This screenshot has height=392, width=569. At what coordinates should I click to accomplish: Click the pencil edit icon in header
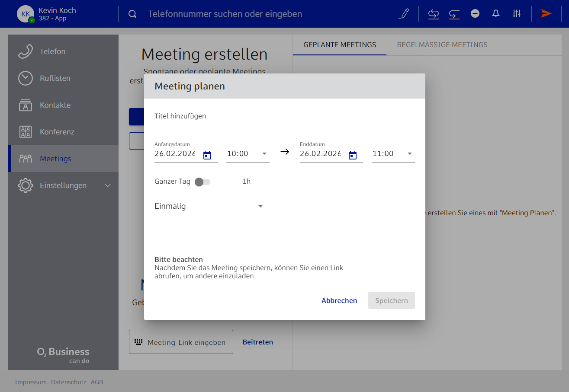pos(404,14)
